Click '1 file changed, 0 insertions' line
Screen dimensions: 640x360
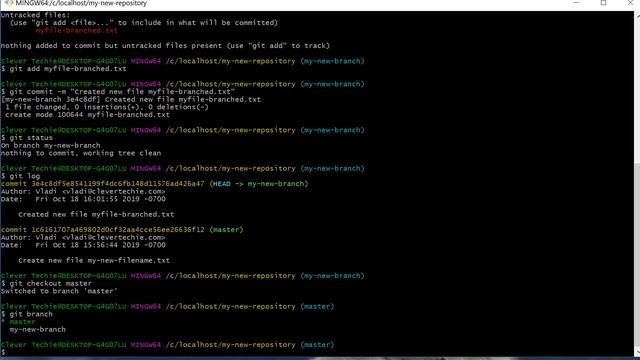point(107,107)
